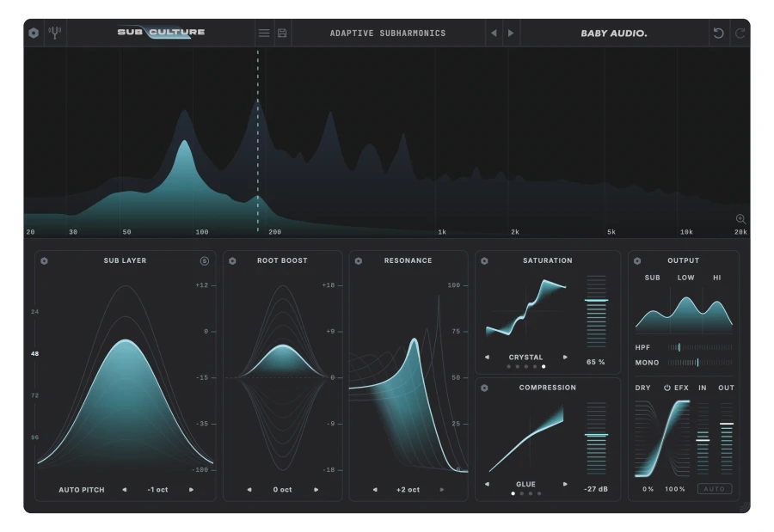Click the -27 dB compression value
This screenshot has width=774, height=532.
(596, 489)
